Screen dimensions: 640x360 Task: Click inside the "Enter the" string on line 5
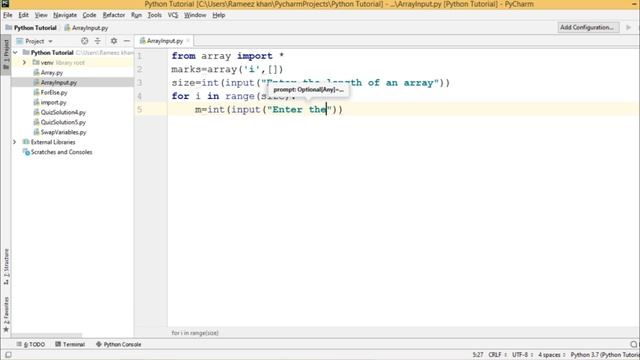(299, 110)
